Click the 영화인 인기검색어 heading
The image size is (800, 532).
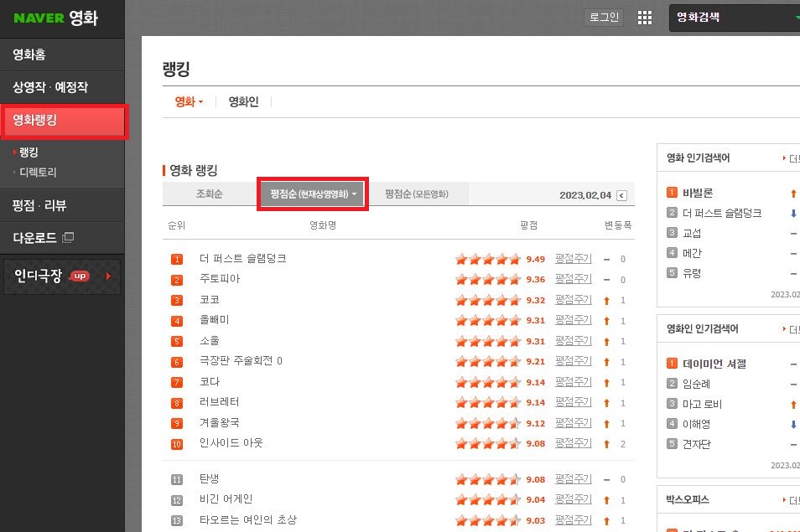click(x=703, y=328)
